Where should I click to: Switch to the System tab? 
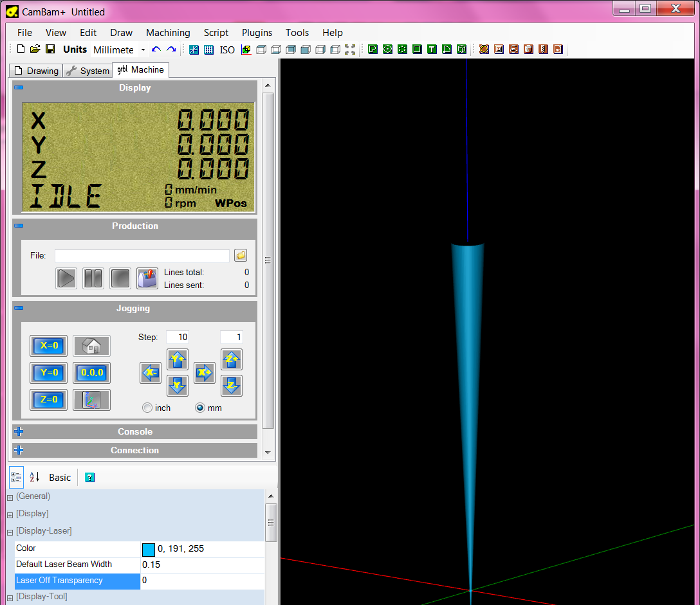[x=87, y=71]
